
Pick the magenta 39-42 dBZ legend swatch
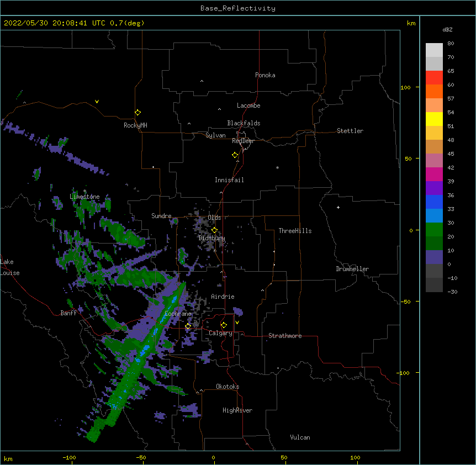434,174
